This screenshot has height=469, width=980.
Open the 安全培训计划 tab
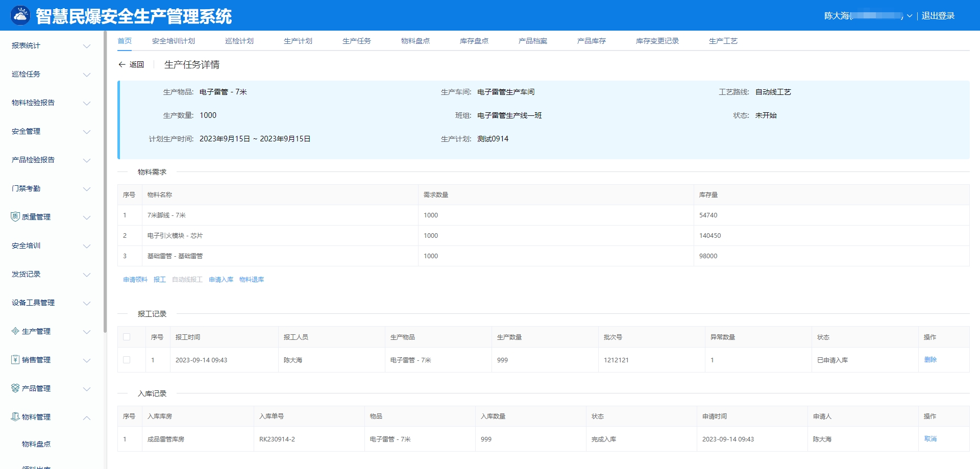coord(174,41)
